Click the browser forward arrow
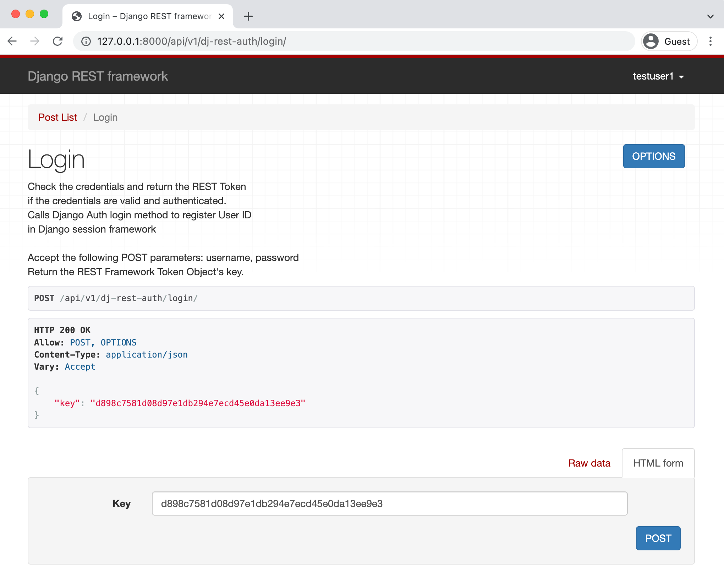Screen dimensions: 724x588 point(35,42)
